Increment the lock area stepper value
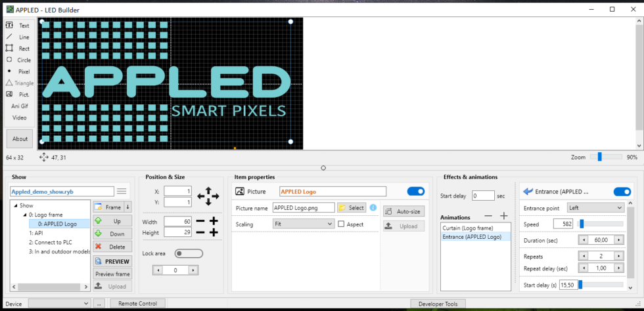644x311 pixels. (x=193, y=270)
